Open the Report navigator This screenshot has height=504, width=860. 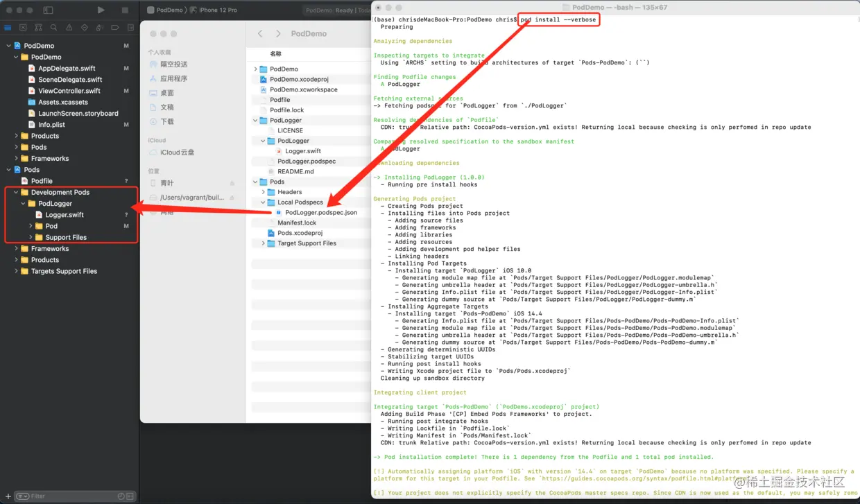point(130,28)
